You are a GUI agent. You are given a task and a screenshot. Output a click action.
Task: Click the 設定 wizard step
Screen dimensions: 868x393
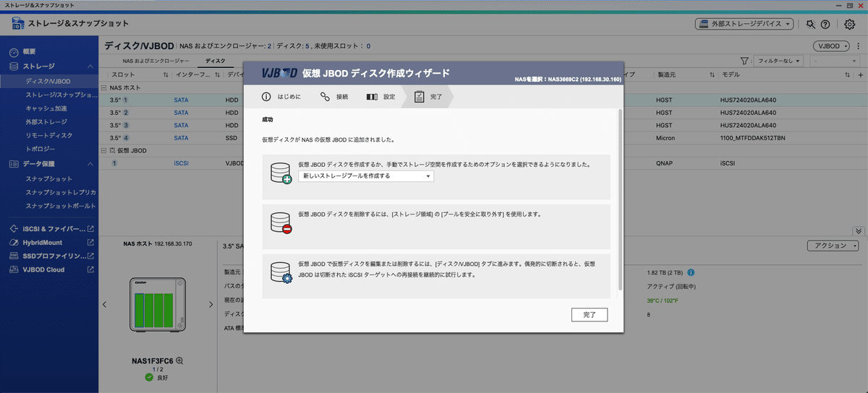tap(381, 96)
